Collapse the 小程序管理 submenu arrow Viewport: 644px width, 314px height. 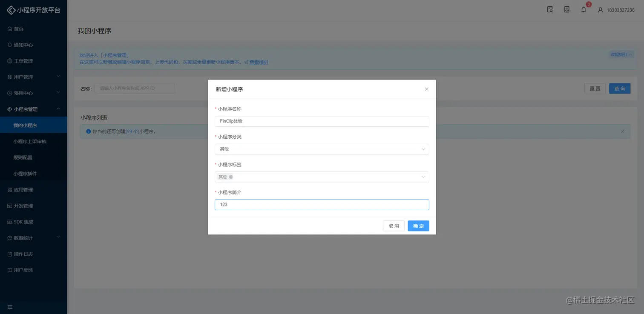pyautogui.click(x=58, y=109)
